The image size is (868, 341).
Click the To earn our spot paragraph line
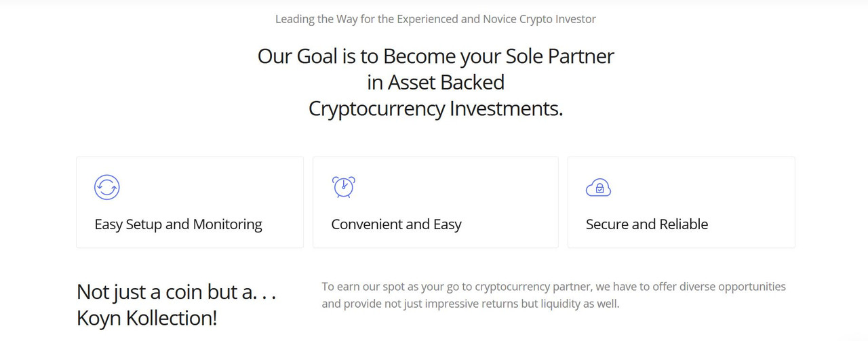point(553,287)
